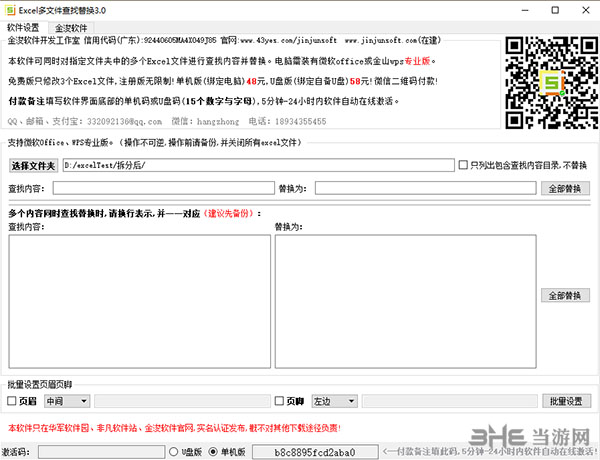Maximize the Excel多文件查找替换 window
Screen dimensions: 600x460
(555, 10)
